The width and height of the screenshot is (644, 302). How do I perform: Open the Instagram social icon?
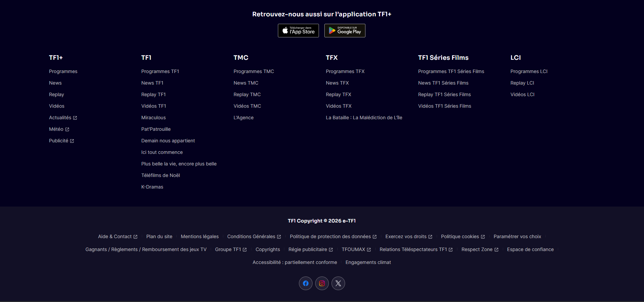(322, 283)
